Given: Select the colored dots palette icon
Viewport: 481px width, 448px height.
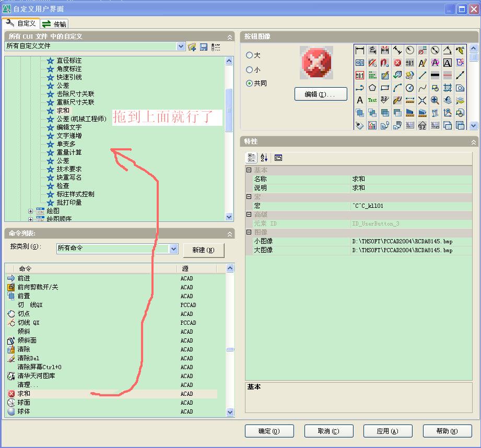Looking at the screenshot, I should pos(372,125).
